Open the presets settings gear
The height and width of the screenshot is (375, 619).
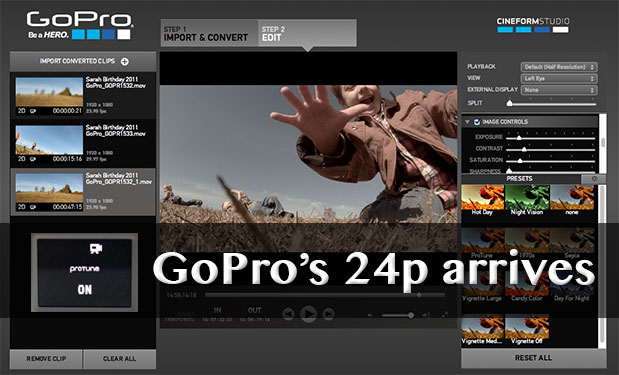tap(594, 179)
